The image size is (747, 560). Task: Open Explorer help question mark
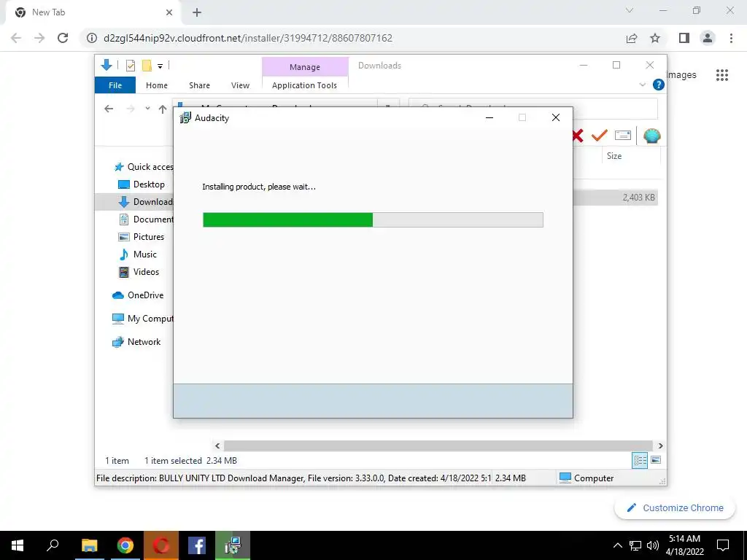point(659,85)
